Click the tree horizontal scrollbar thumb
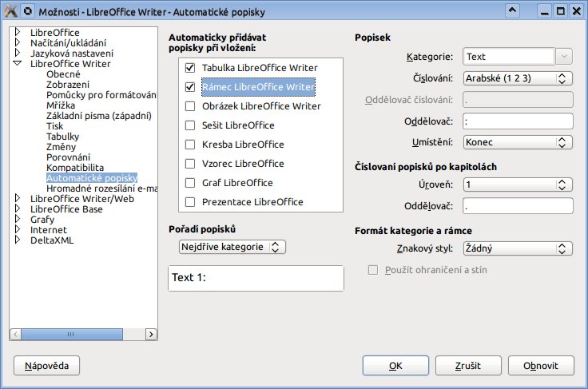Viewport: 588px width, 389px height. coord(72,335)
